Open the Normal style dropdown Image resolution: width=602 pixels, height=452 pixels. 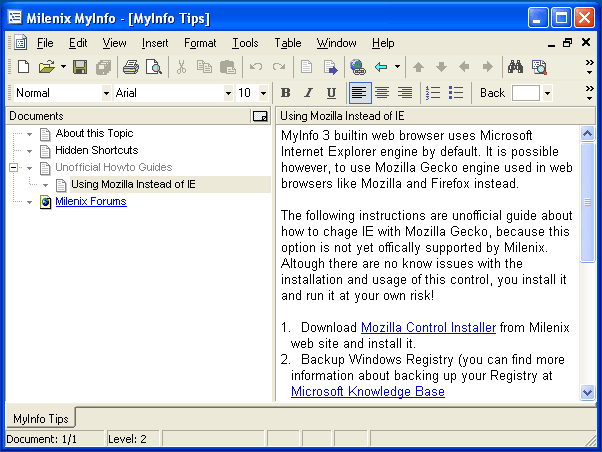coord(106,93)
